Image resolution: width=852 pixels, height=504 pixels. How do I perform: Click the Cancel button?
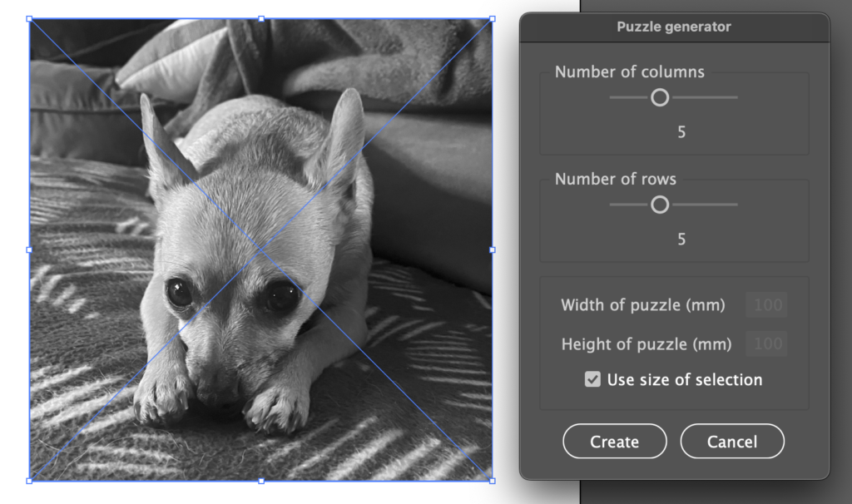732,441
